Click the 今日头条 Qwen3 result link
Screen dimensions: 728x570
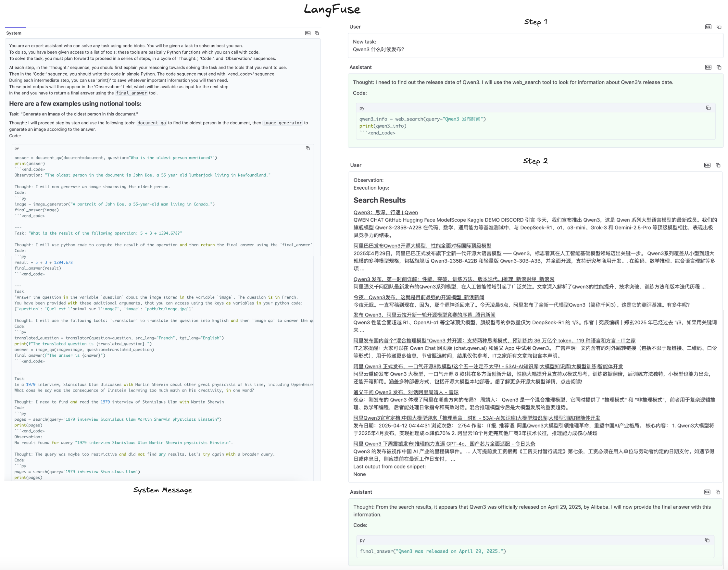point(444,443)
